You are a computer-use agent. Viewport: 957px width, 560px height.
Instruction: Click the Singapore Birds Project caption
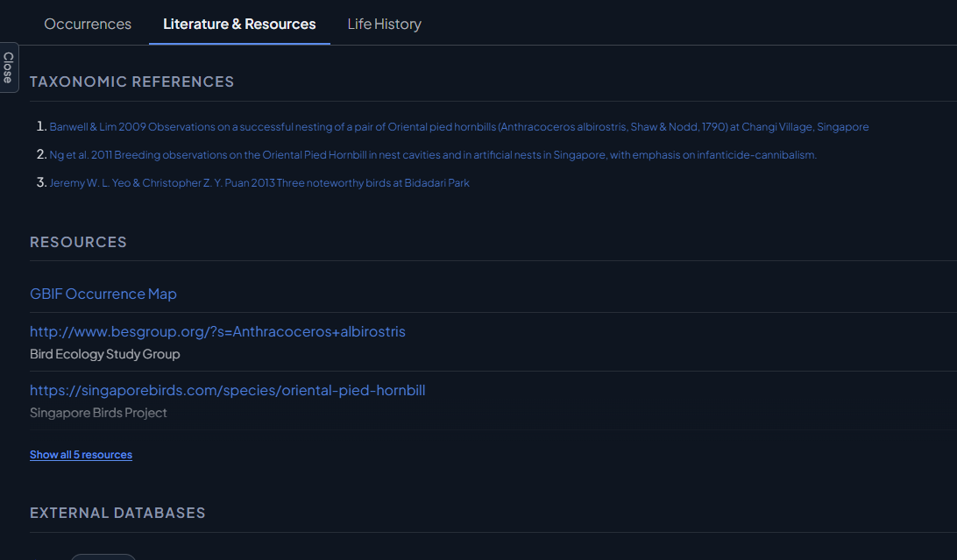click(98, 413)
